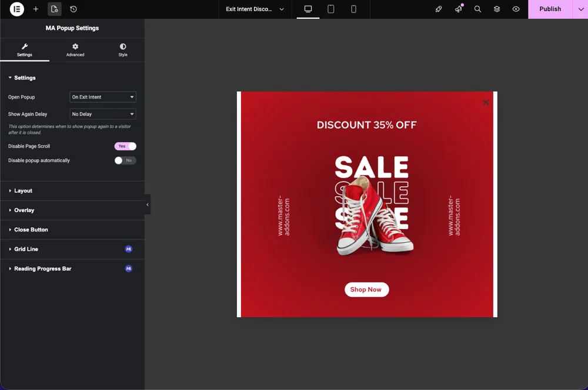Expand the Grid Line section
This screenshot has width=588, height=390.
point(72,249)
